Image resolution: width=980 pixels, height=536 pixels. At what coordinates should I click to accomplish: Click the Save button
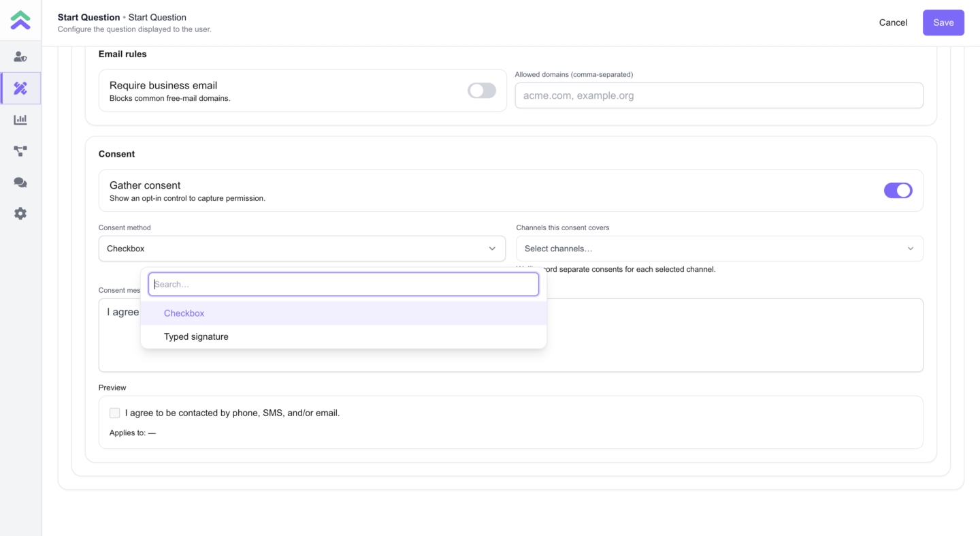[943, 22]
